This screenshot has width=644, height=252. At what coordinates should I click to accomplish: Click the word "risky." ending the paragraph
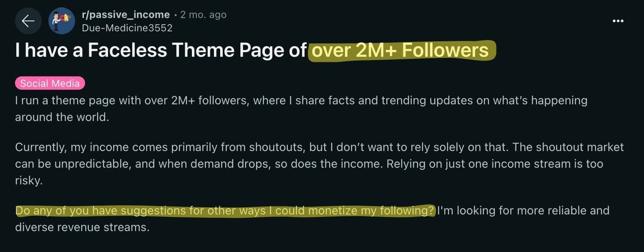(x=29, y=181)
